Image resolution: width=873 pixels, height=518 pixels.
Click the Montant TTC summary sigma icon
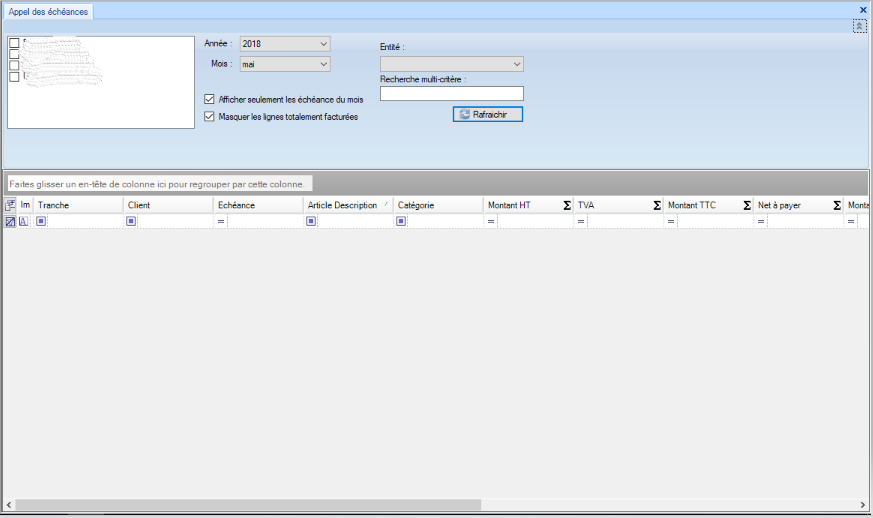coord(747,205)
